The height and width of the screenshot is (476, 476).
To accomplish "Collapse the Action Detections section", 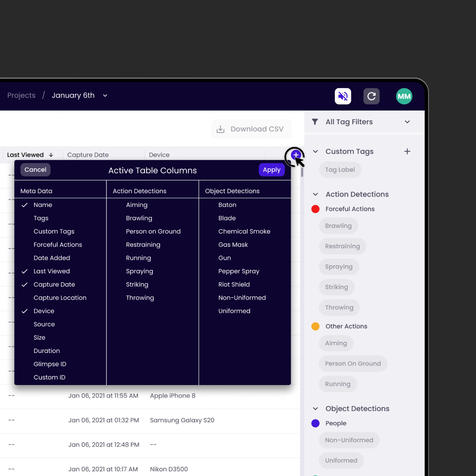I will pos(315,194).
